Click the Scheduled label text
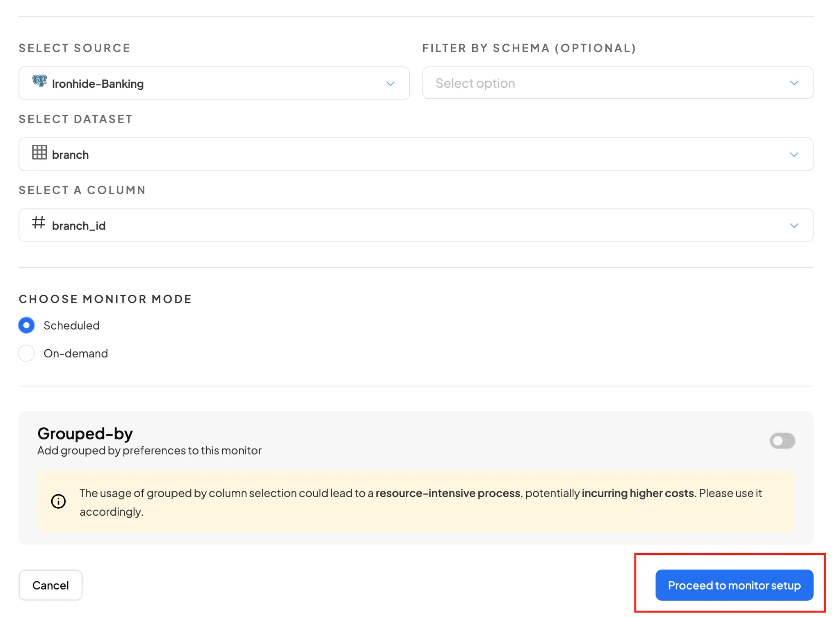 [x=71, y=326]
